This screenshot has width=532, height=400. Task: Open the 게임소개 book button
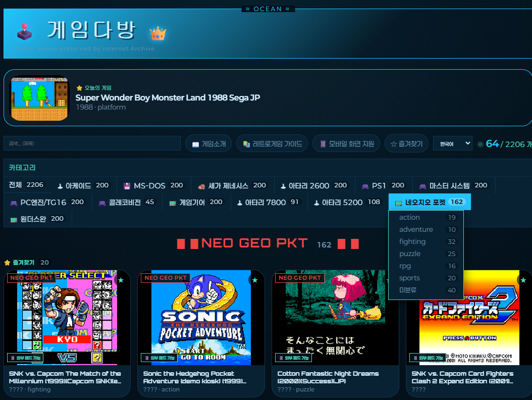[208, 143]
